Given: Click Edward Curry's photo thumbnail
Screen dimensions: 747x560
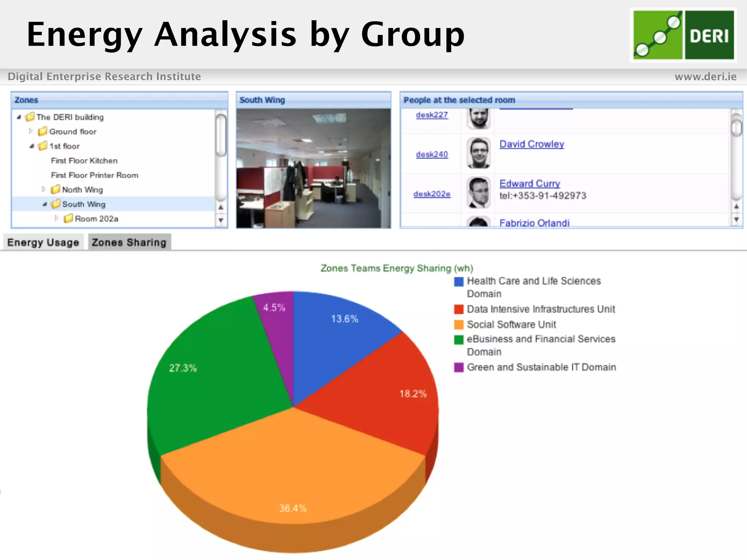Looking at the screenshot, I should click(x=479, y=193).
